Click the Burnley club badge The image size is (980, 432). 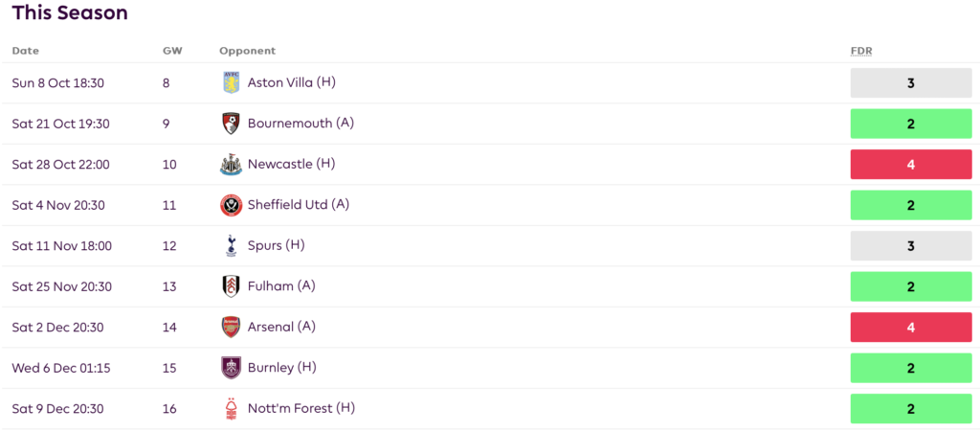232,368
